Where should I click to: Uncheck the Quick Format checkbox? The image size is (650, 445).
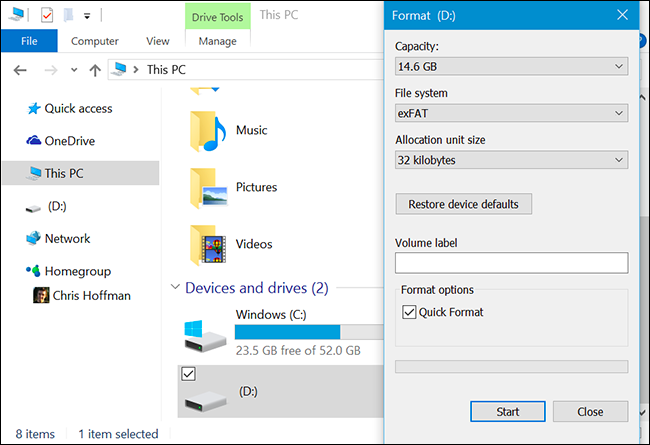[x=409, y=312]
